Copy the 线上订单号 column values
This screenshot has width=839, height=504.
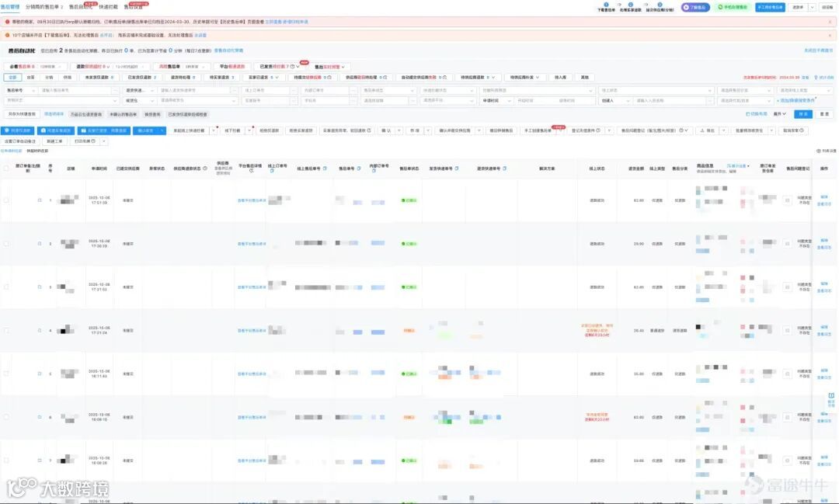point(272,171)
